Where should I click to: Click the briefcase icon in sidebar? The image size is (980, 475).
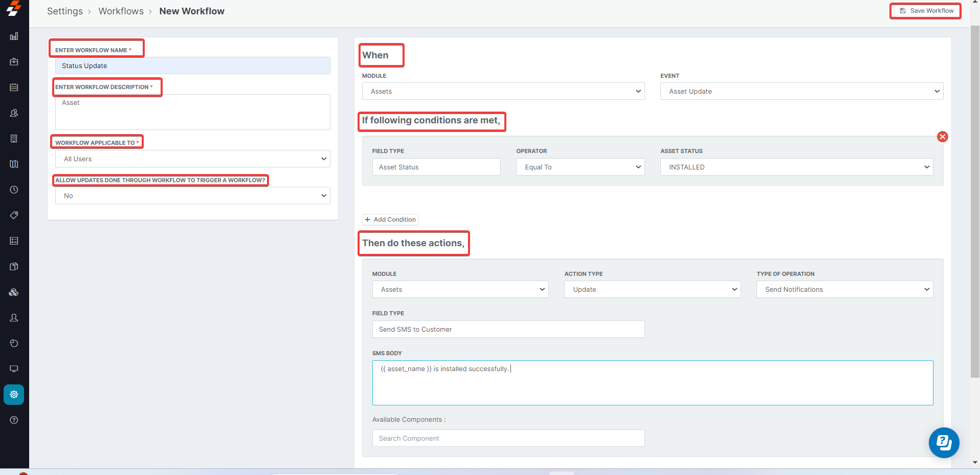point(14,62)
